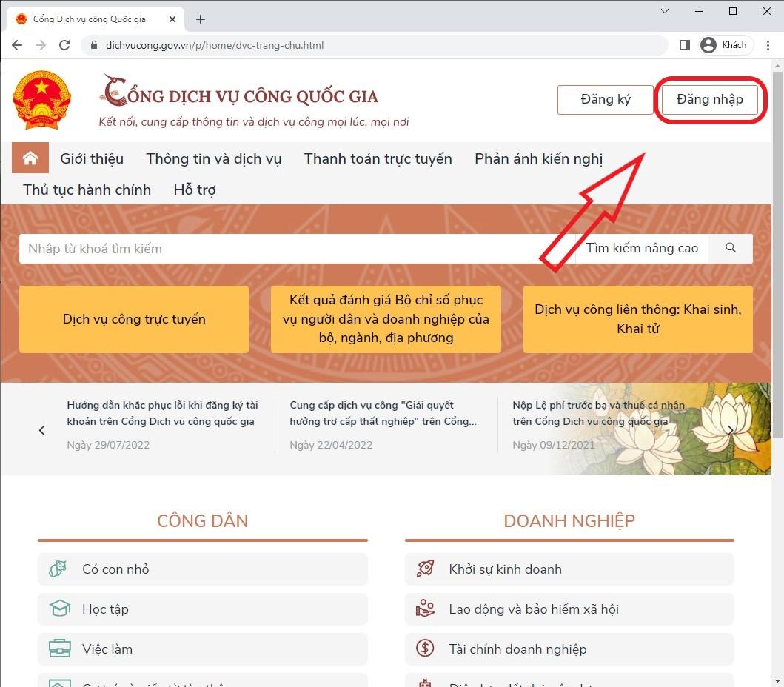Open Thủ tục hành chính menu
Screen dimensions: 784x687
87,190
